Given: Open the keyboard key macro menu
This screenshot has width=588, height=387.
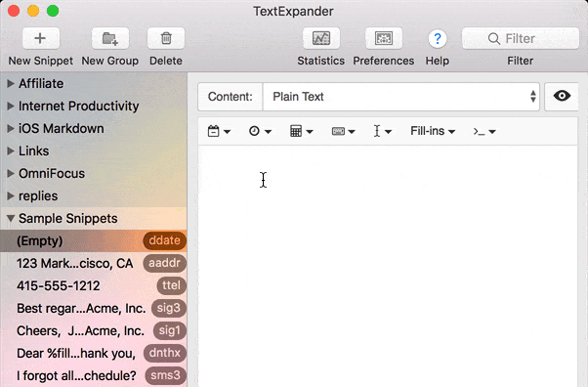Looking at the screenshot, I should click(343, 131).
